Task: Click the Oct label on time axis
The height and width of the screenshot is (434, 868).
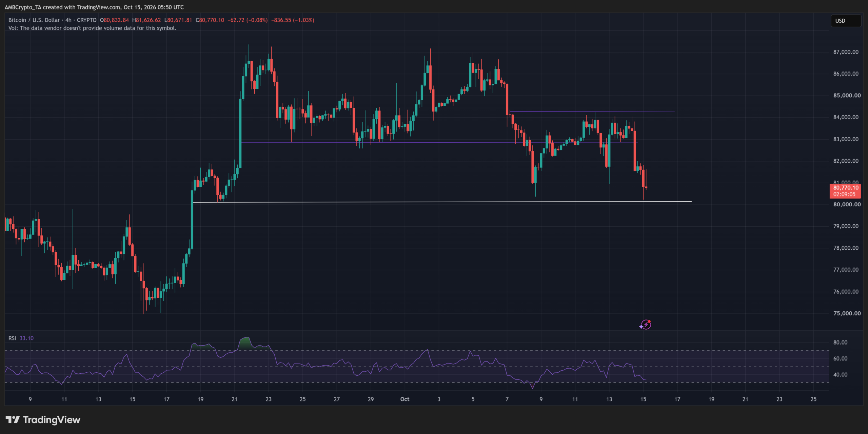Action: pos(405,399)
